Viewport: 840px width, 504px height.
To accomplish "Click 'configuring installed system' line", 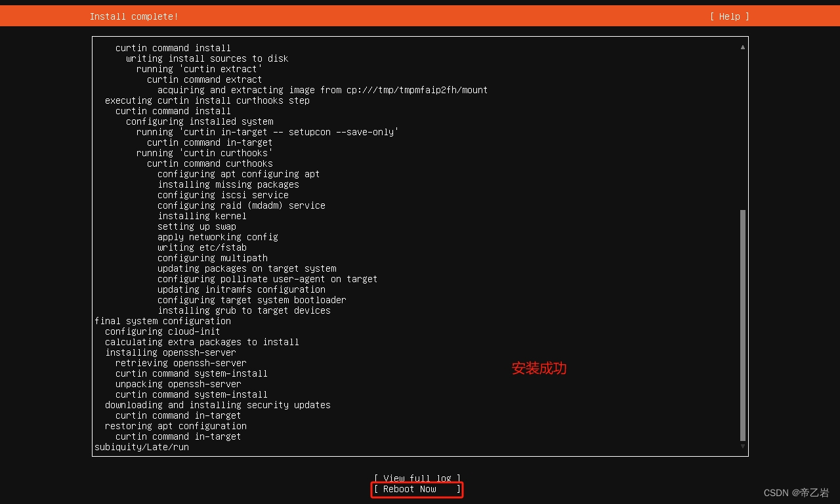I will click(199, 121).
